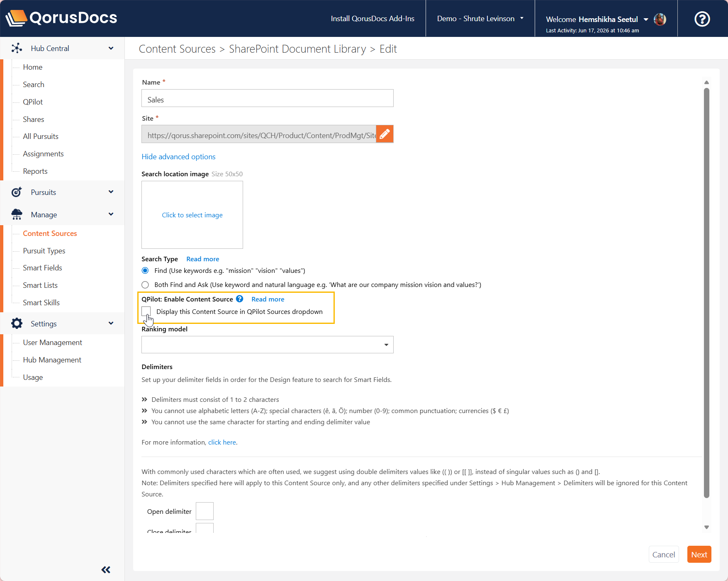Check Display this Content Source in QPilot
This screenshot has width=728, height=581.
pos(146,311)
